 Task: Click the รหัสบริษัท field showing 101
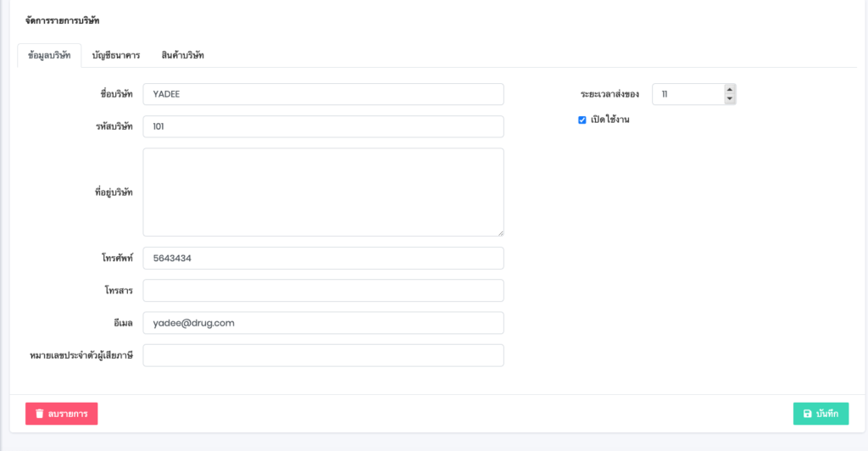pos(323,126)
